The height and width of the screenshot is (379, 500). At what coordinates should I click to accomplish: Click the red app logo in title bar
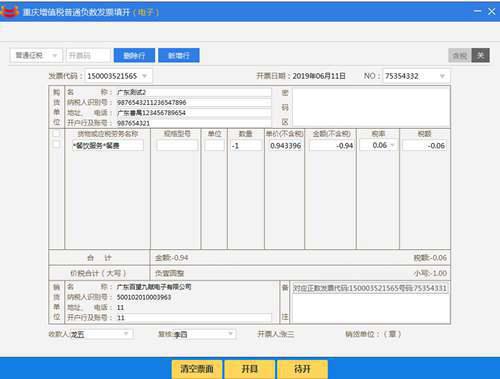(9, 11)
